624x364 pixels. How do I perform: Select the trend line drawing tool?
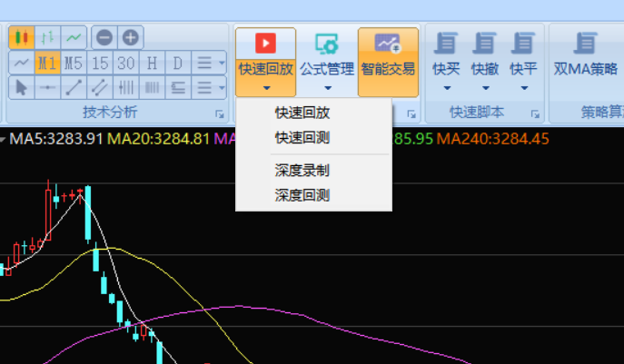(74, 87)
